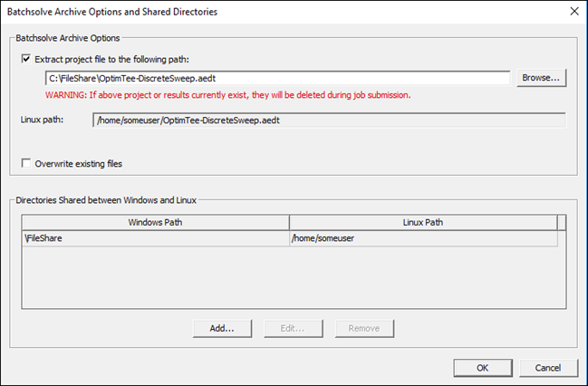Click the Windows project file path field
This screenshot has width=588, height=386.
click(x=277, y=78)
